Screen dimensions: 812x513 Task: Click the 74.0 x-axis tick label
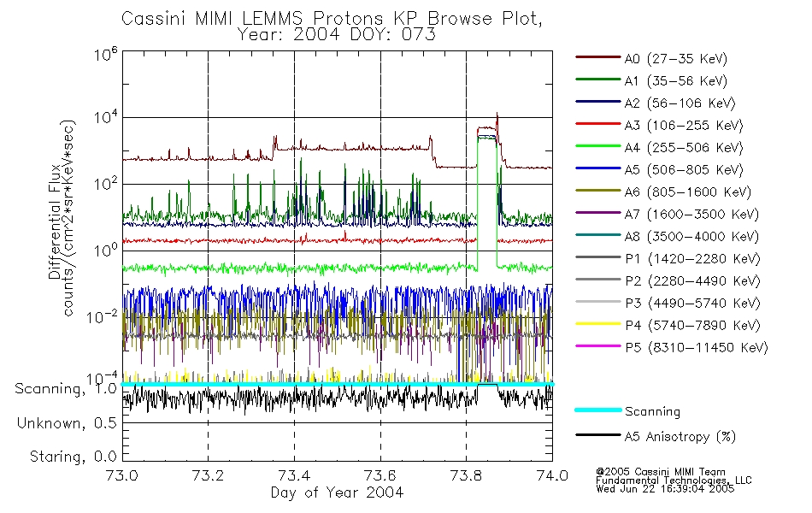click(x=552, y=475)
